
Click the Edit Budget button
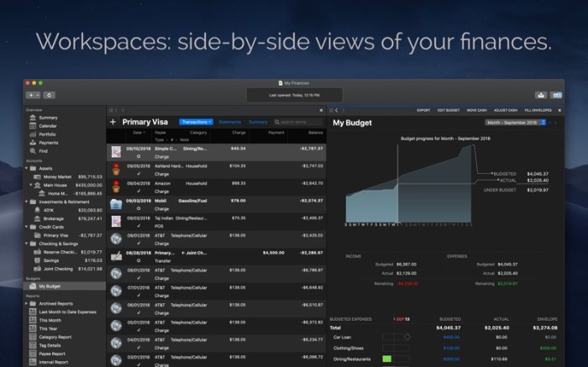tap(449, 110)
